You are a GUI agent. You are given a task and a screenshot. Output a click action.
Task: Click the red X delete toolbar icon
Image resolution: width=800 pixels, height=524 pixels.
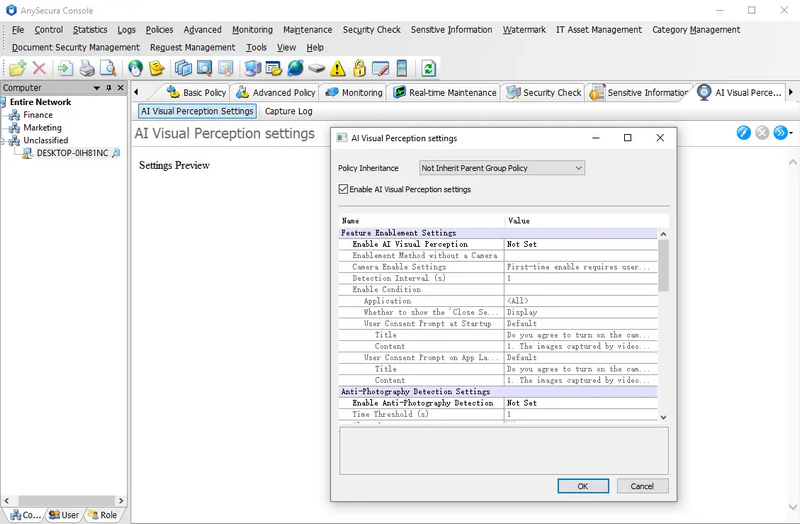point(39,68)
